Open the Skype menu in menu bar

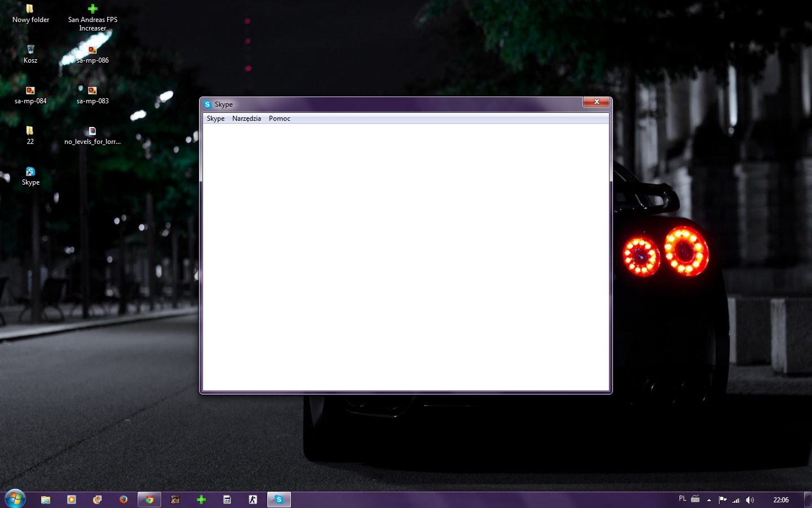point(215,119)
